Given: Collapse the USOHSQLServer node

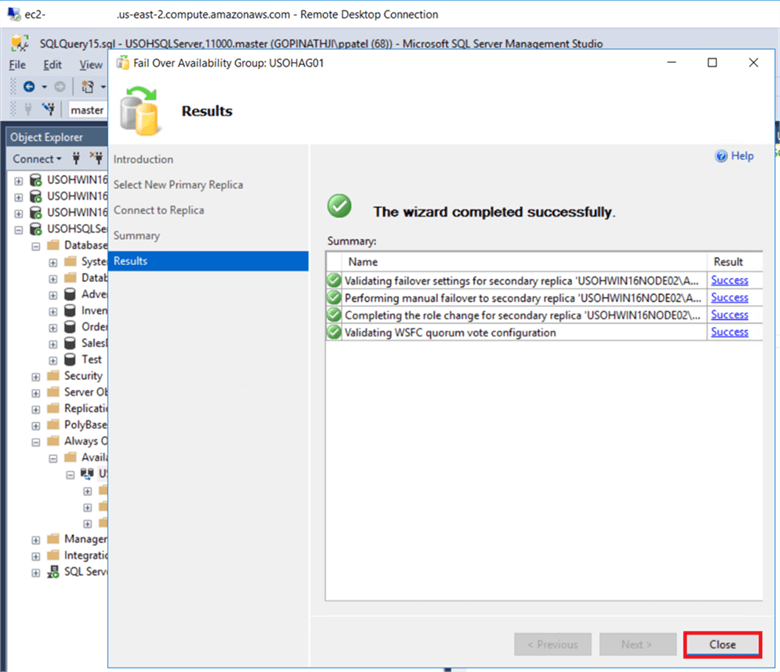Looking at the screenshot, I should 18,230.
